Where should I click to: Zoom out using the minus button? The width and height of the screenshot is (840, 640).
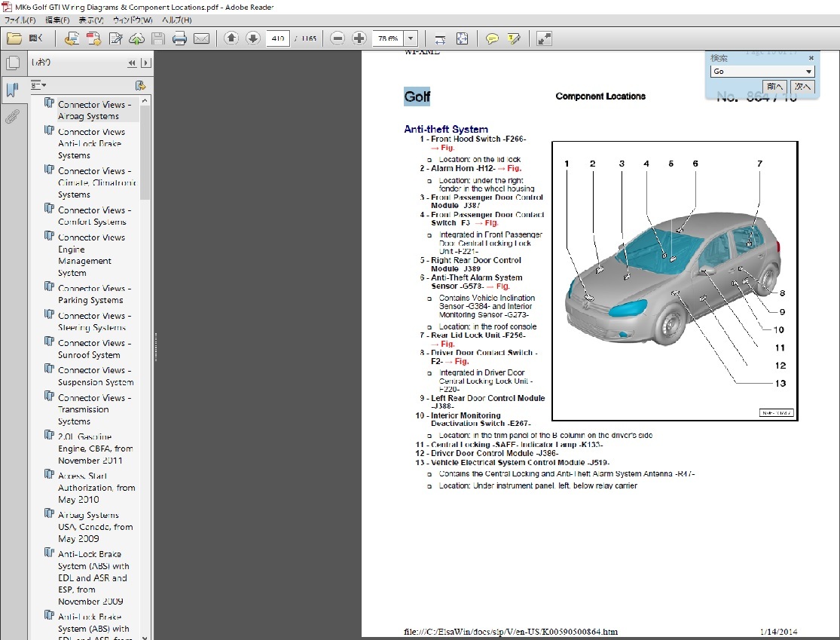[338, 38]
